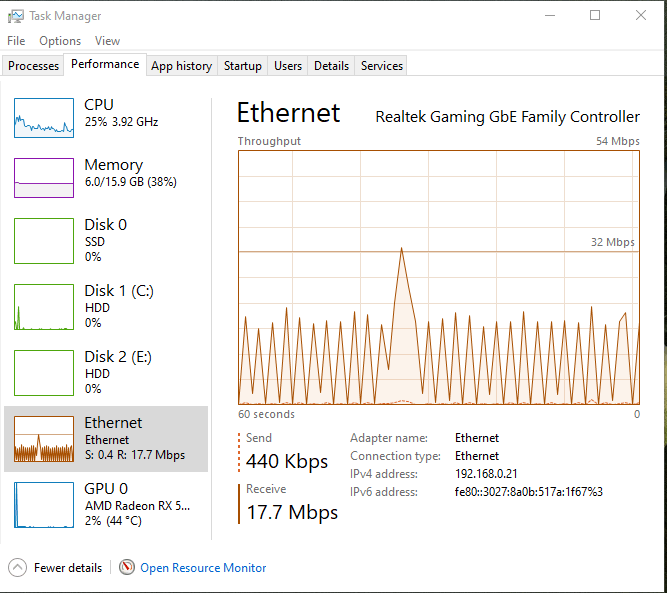
Task: Minimize the Task Manager window
Action: [x=550, y=15]
